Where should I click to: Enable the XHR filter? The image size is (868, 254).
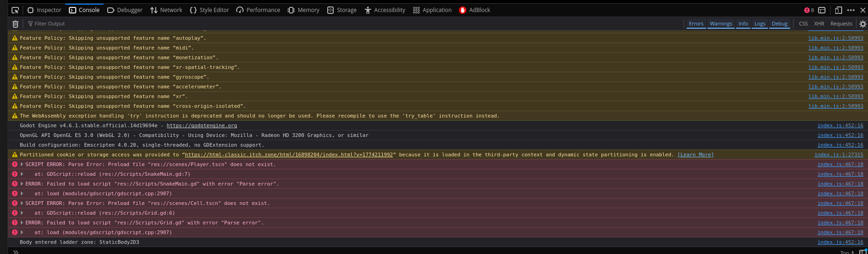pyautogui.click(x=819, y=24)
